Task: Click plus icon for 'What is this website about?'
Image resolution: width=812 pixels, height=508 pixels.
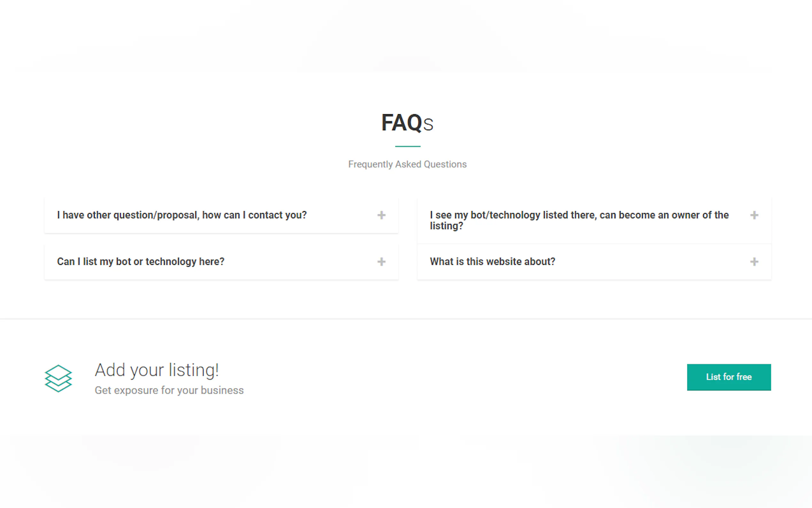Action: click(x=754, y=262)
